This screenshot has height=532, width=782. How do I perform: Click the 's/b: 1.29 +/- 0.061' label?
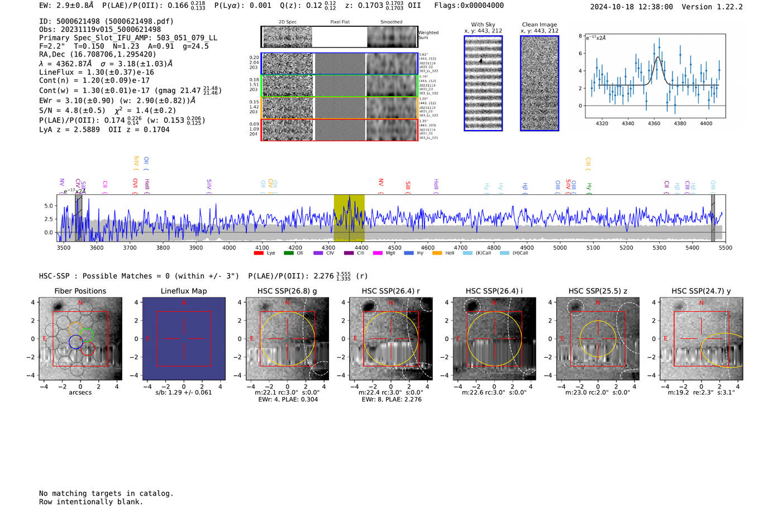click(x=184, y=392)
